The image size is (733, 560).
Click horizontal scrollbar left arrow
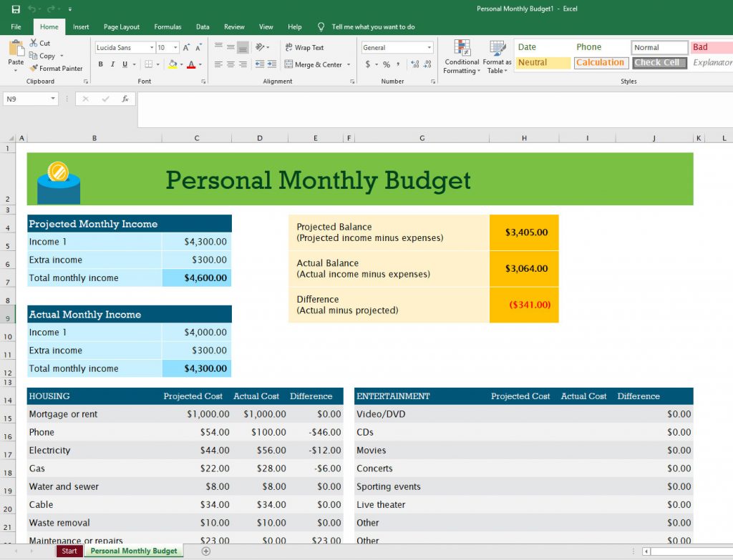click(x=646, y=551)
